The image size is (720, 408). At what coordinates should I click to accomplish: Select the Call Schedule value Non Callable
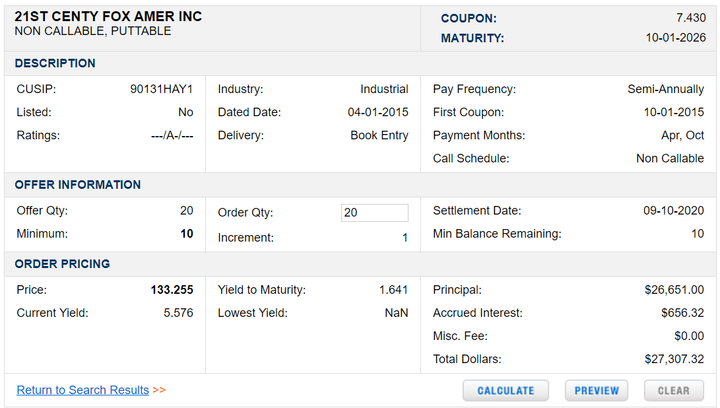(669, 158)
